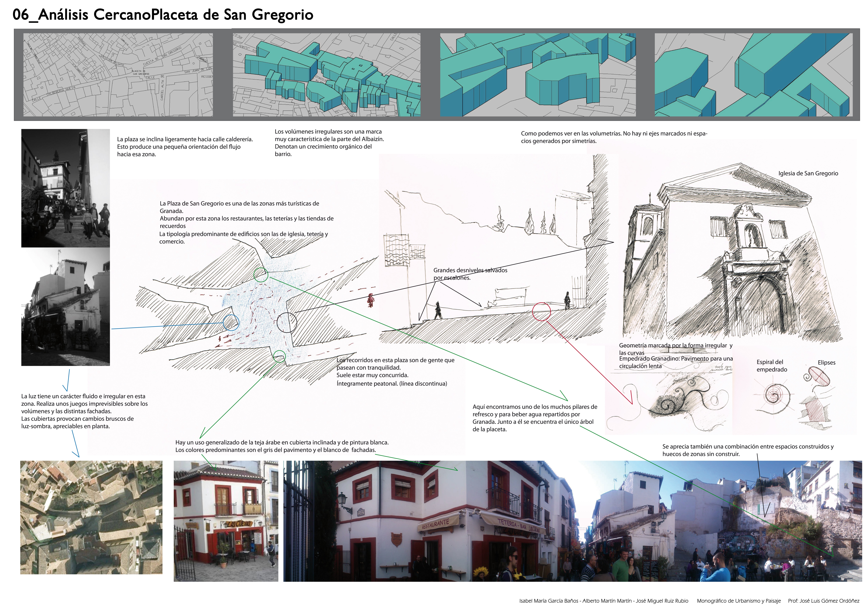Select text 'La luz tiene un carácter fluido e irregular en esta'
Image resolution: width=868 pixels, height=606 pixels.
coord(83,396)
